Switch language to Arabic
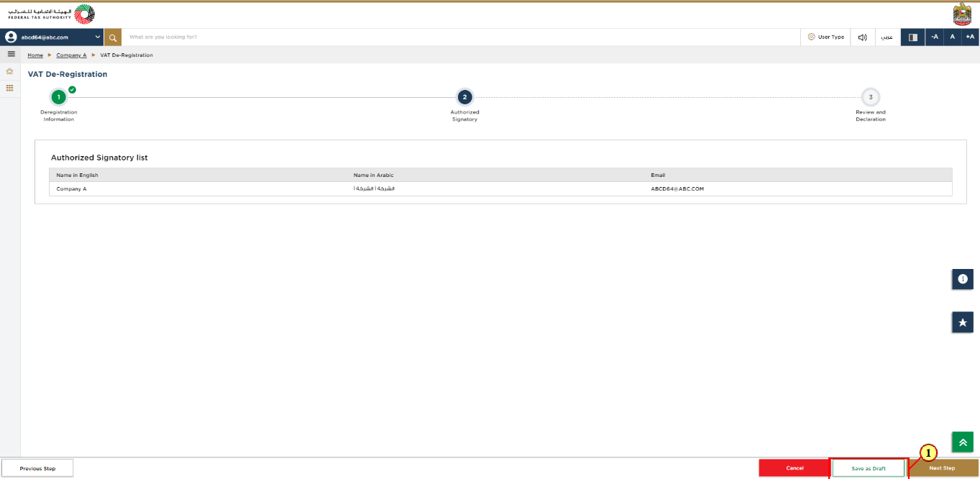 pyautogui.click(x=887, y=37)
